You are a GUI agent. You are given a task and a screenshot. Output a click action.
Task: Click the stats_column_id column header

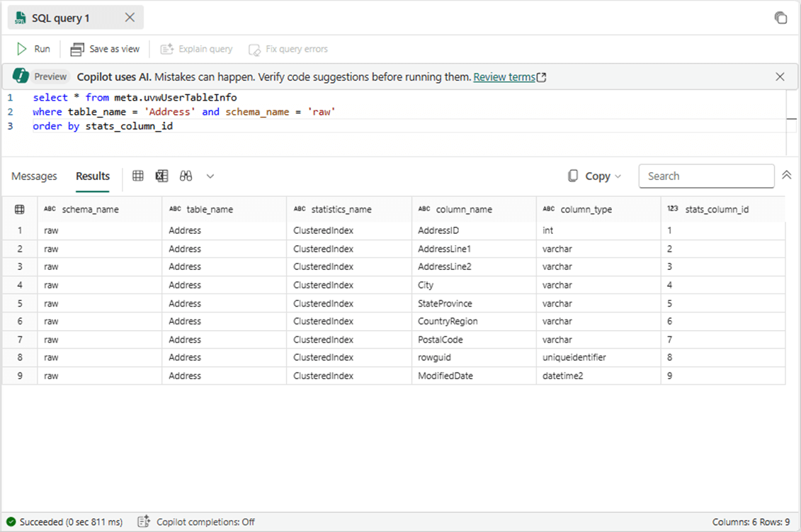(716, 209)
